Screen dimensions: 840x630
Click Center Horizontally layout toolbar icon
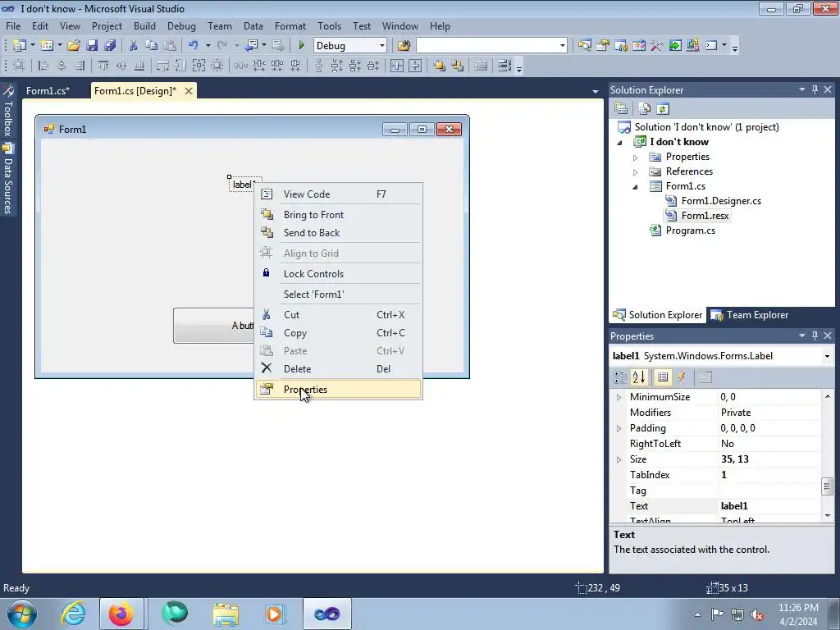click(397, 66)
